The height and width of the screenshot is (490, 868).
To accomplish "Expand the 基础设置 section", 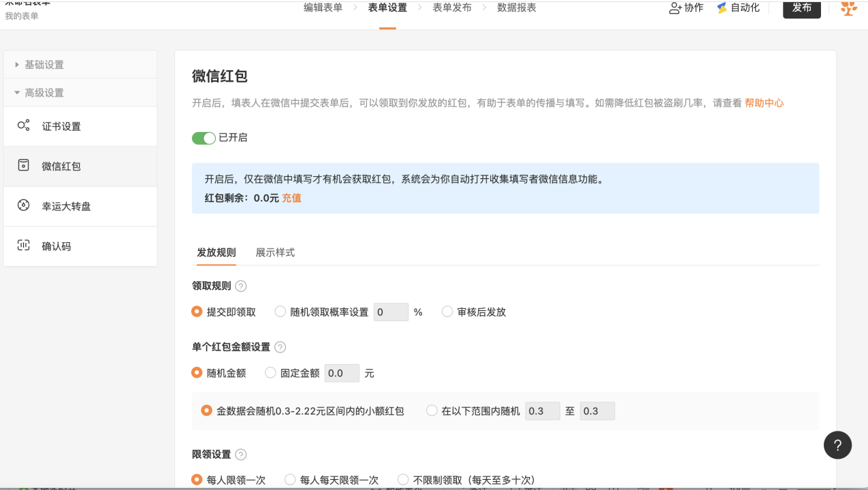I will pyautogui.click(x=80, y=65).
